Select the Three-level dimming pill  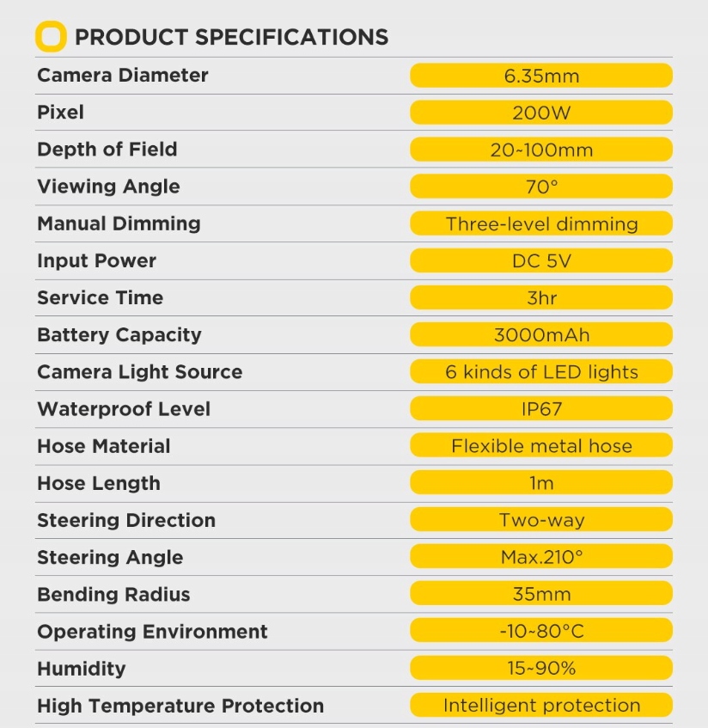click(x=541, y=223)
